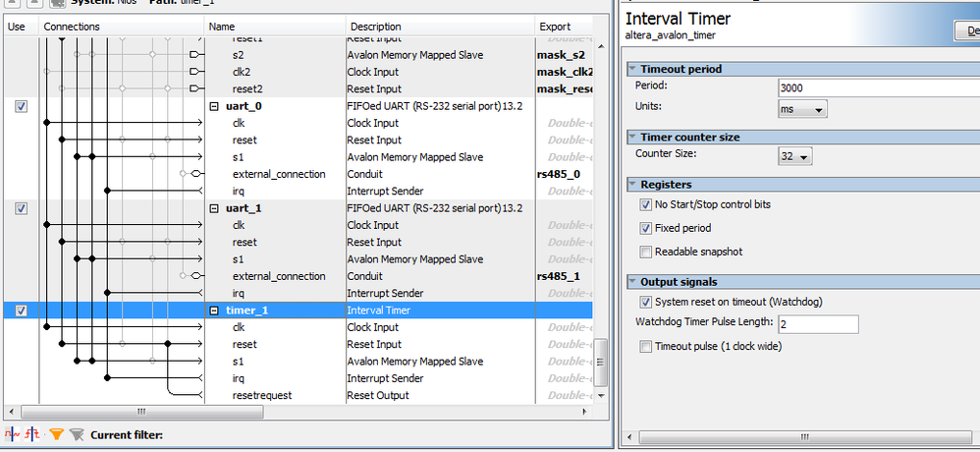The image size is (980, 452).
Task: Click the Export column header
Action: point(563,27)
